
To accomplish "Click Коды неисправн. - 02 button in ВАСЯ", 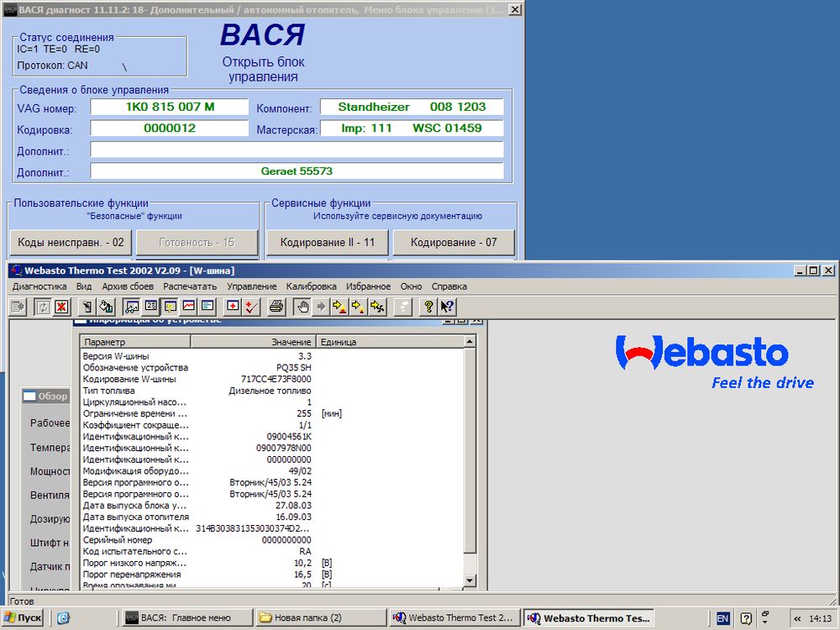I will click(x=71, y=243).
